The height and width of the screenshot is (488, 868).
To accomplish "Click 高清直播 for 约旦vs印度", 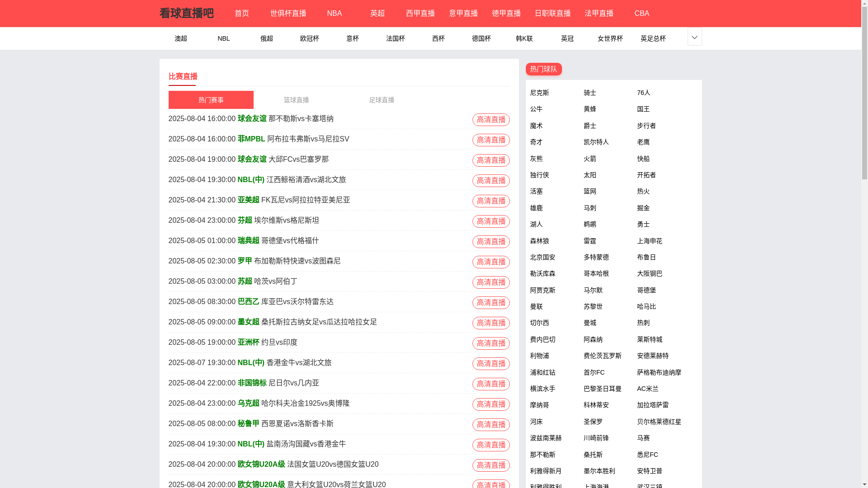I will (x=491, y=343).
